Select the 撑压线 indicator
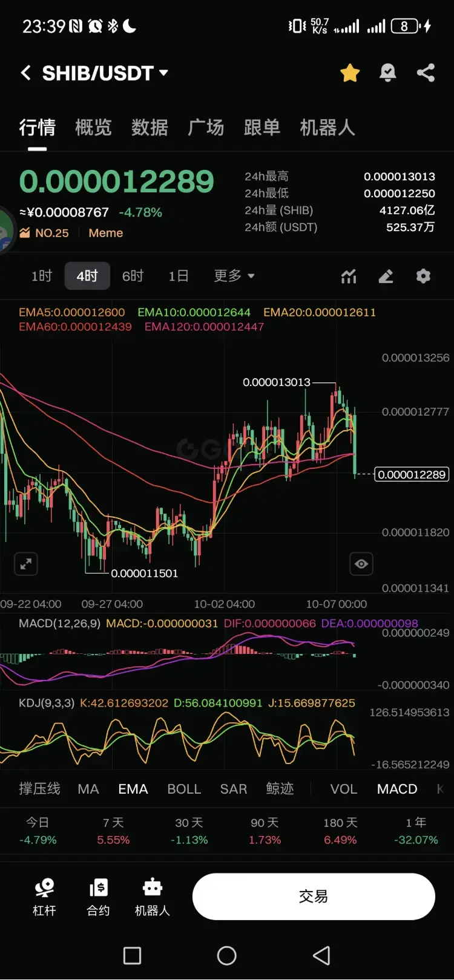The height and width of the screenshot is (980, 454). 39,789
